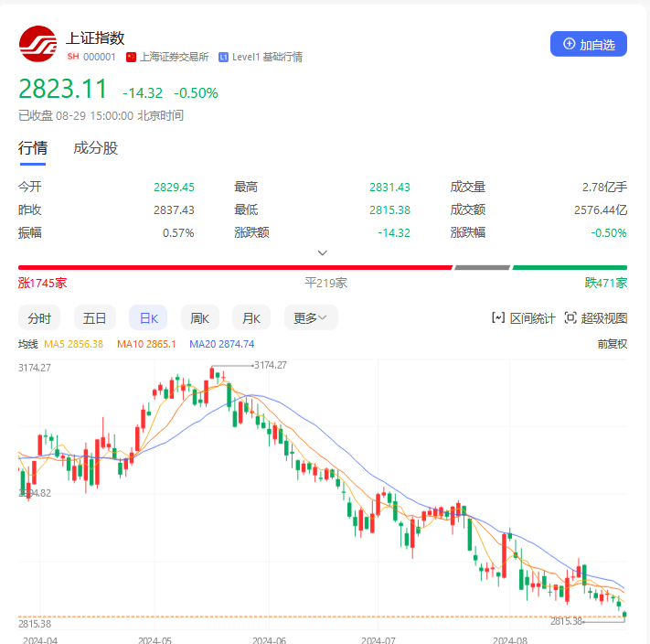Screen dimensions: 650x644
Task: Click the 超级视图 fullscreen icon
Action: [x=570, y=318]
